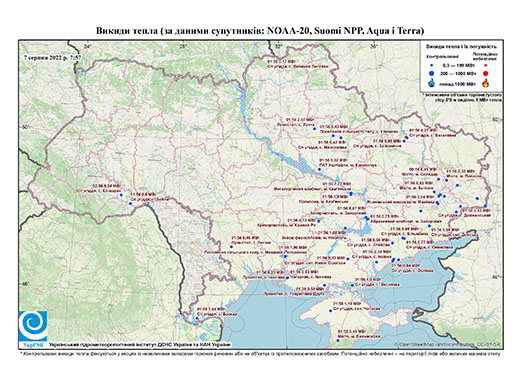Click blue marker on Crimea's southern coast

pos(338,340)
